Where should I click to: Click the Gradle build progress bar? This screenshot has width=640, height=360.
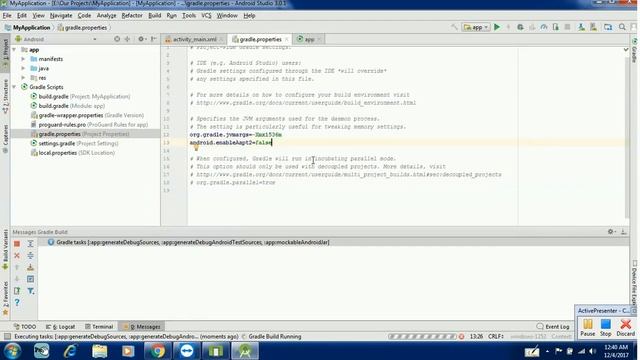tap(422, 336)
